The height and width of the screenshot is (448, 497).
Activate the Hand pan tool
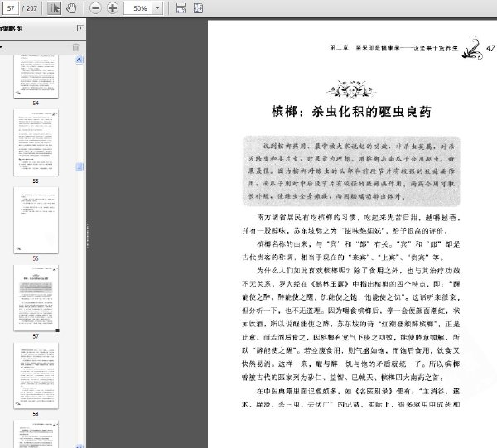click(x=71, y=8)
